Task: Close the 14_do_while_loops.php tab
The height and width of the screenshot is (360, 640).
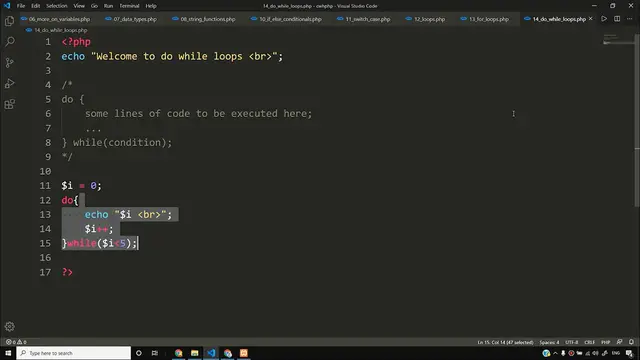Action: [591, 19]
